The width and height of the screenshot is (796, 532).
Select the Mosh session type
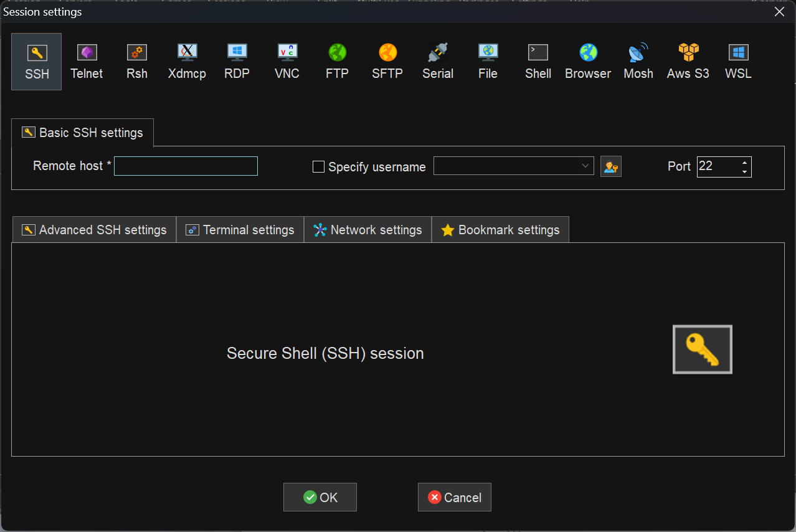pyautogui.click(x=638, y=62)
